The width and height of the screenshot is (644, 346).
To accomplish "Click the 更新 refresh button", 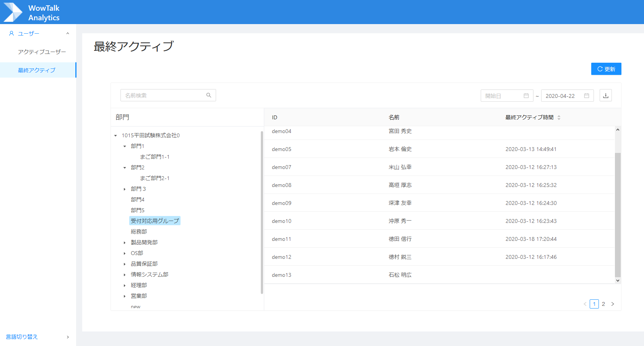I will click(606, 69).
